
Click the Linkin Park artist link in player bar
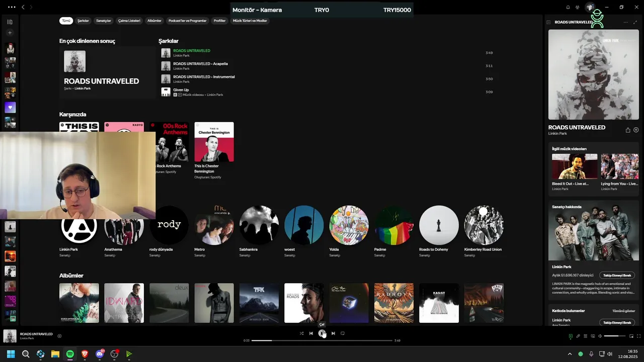click(27, 338)
